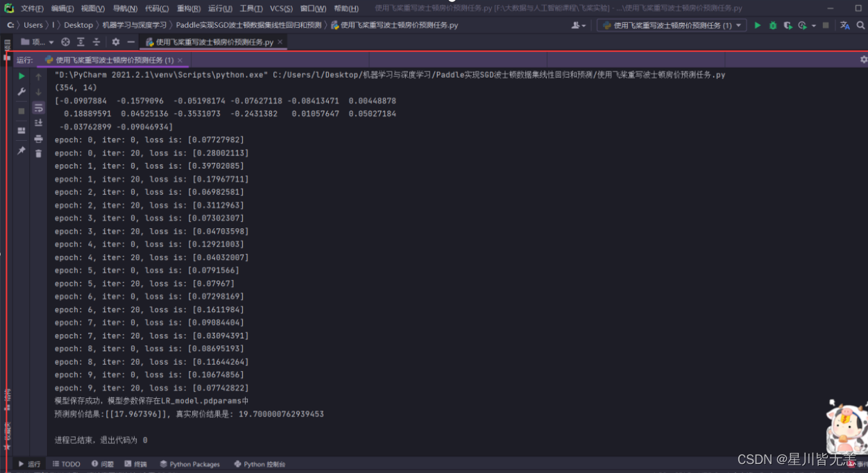Stop the process using the Run panel square icon

click(x=22, y=111)
